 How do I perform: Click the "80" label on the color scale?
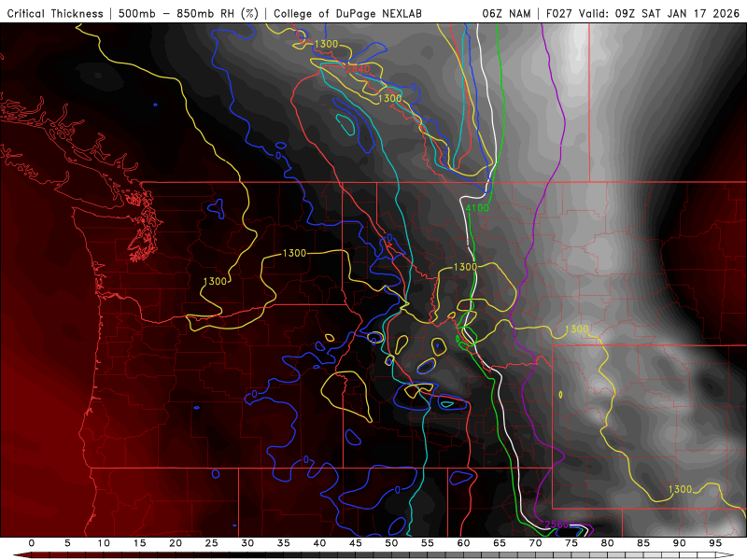608,543
